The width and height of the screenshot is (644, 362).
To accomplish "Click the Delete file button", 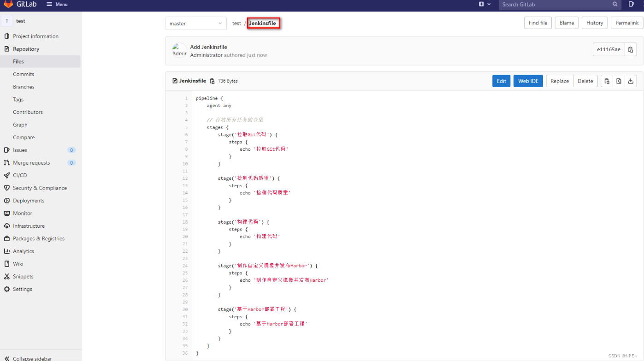I will tap(585, 81).
